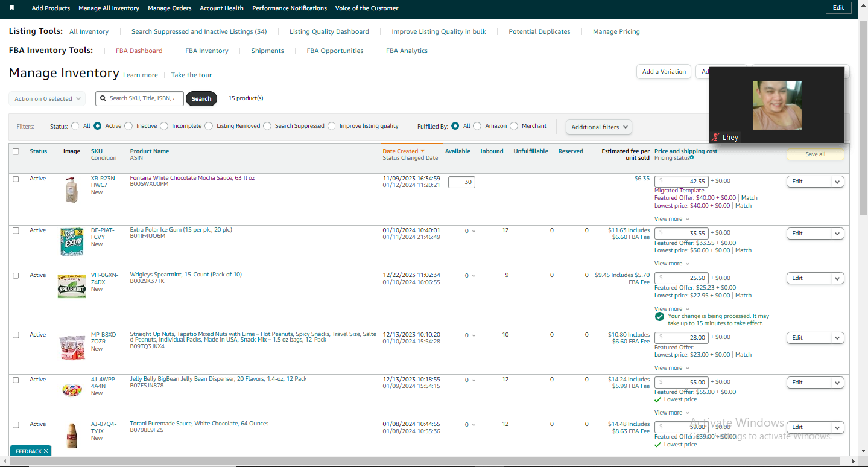
Task: Match the lowest price for Wrigleys Spearmint
Action: click(743, 296)
